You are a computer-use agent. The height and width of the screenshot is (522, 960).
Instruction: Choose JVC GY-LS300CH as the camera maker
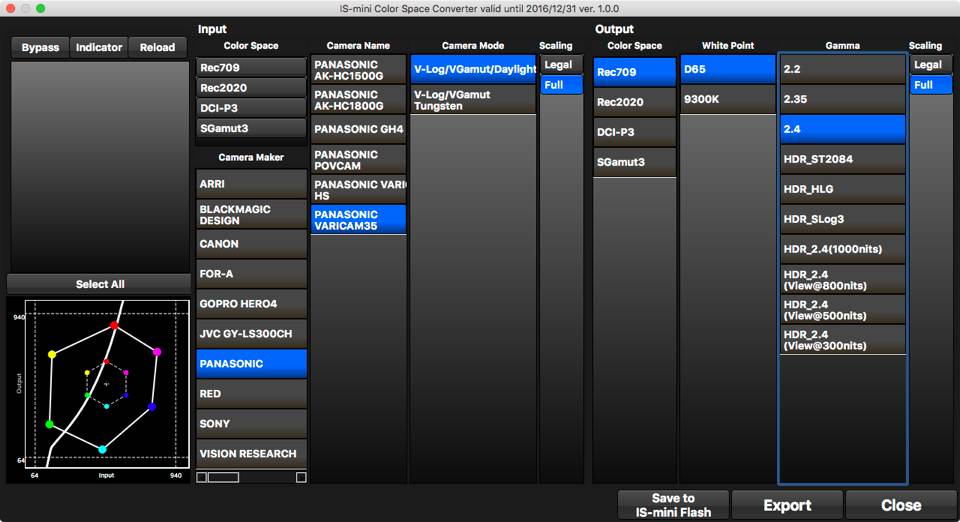coord(251,334)
